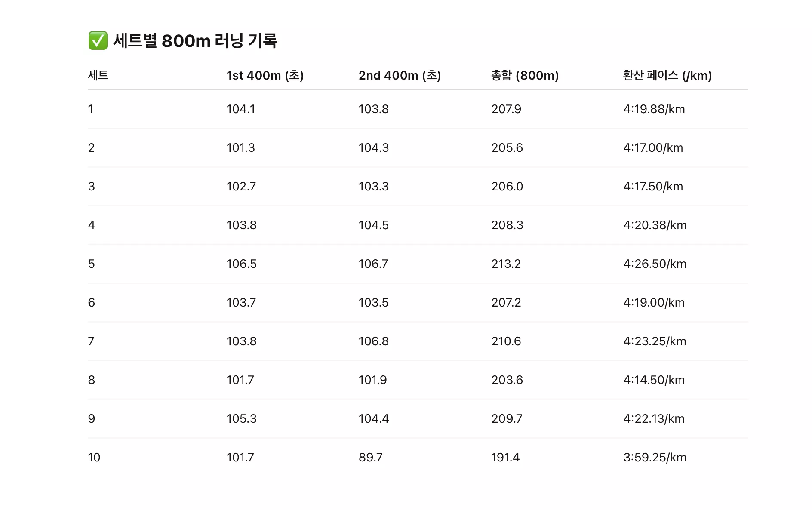
Task: Select the heading 세트별 800m 러닝 기록
Action: 195,41
